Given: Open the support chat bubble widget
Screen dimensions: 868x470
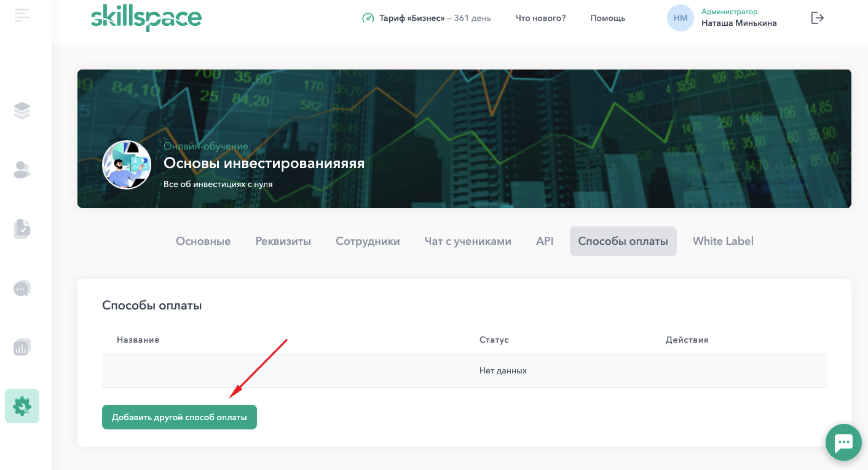Looking at the screenshot, I should coord(843,442).
